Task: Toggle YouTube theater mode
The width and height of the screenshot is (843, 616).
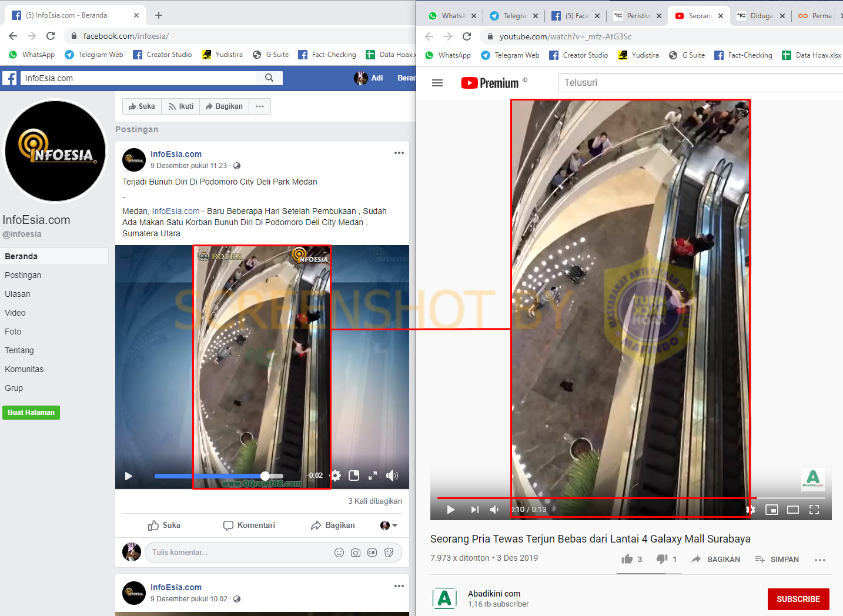Action: [x=793, y=510]
